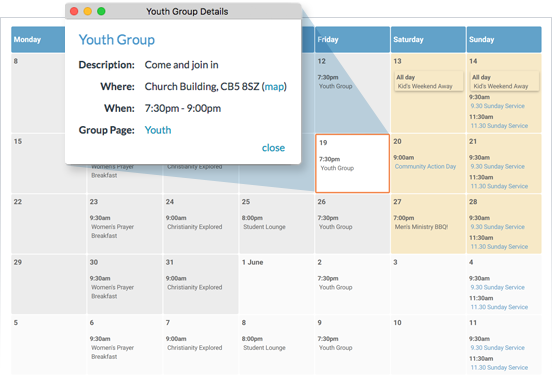
Task: Click the close link in details popup
Action: 273,148
